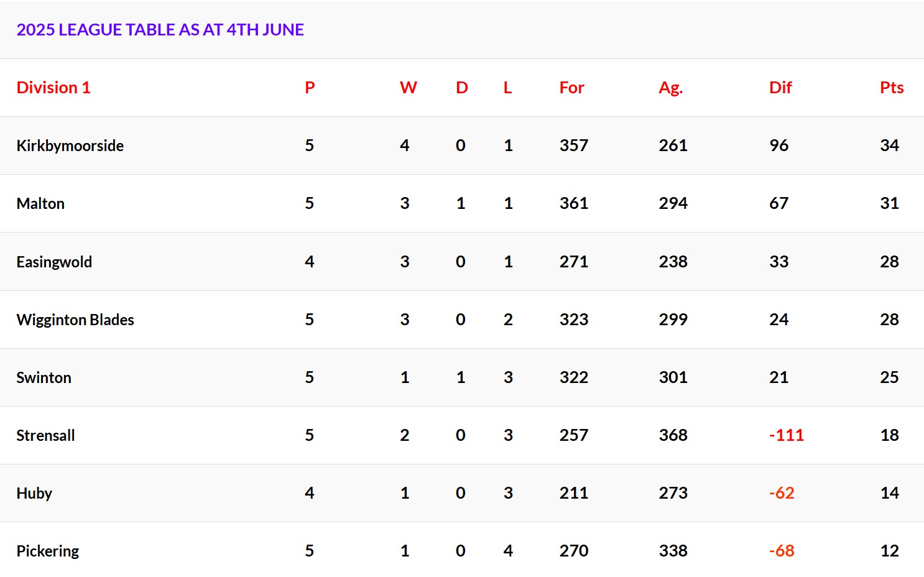Click Pickering's -68 difference value
The height and width of the screenshot is (577, 924).
click(x=782, y=551)
